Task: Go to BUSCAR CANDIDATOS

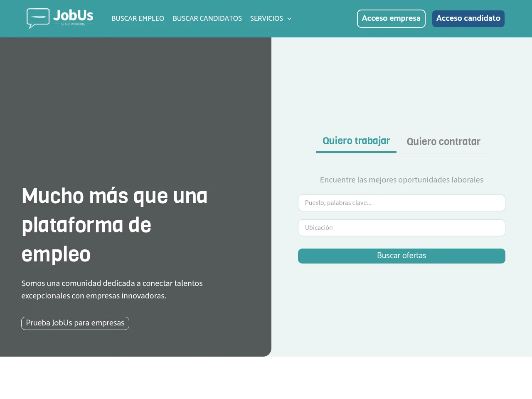Action: [x=207, y=19]
